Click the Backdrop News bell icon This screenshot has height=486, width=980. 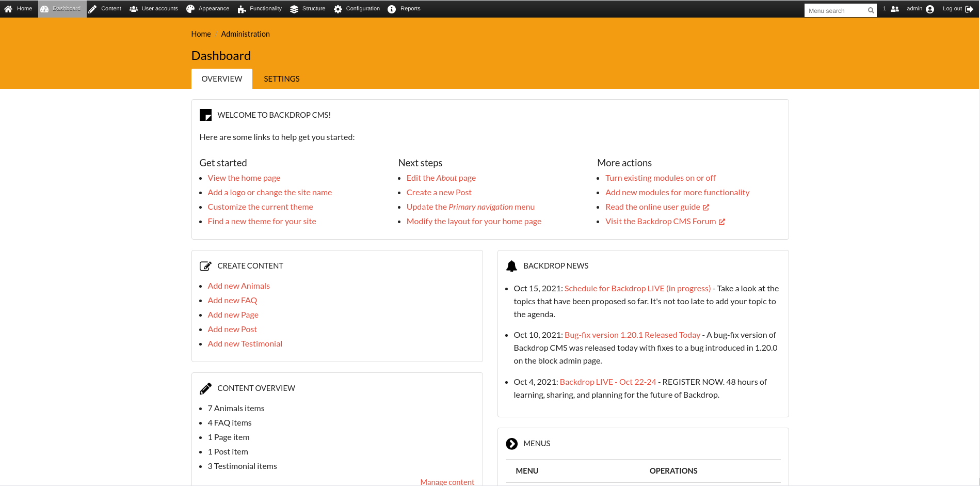[511, 266]
